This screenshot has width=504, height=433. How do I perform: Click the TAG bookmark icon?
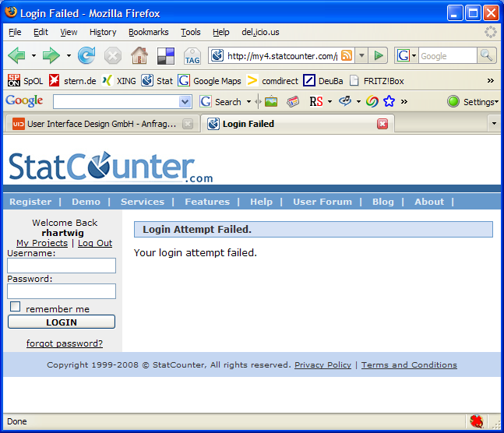coord(192,56)
